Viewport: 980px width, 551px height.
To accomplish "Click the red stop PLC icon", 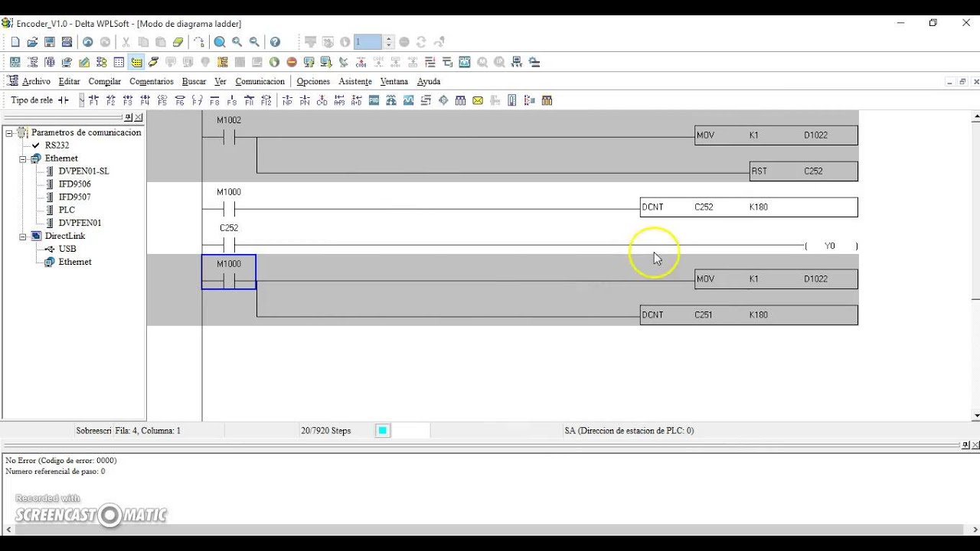I will [292, 62].
